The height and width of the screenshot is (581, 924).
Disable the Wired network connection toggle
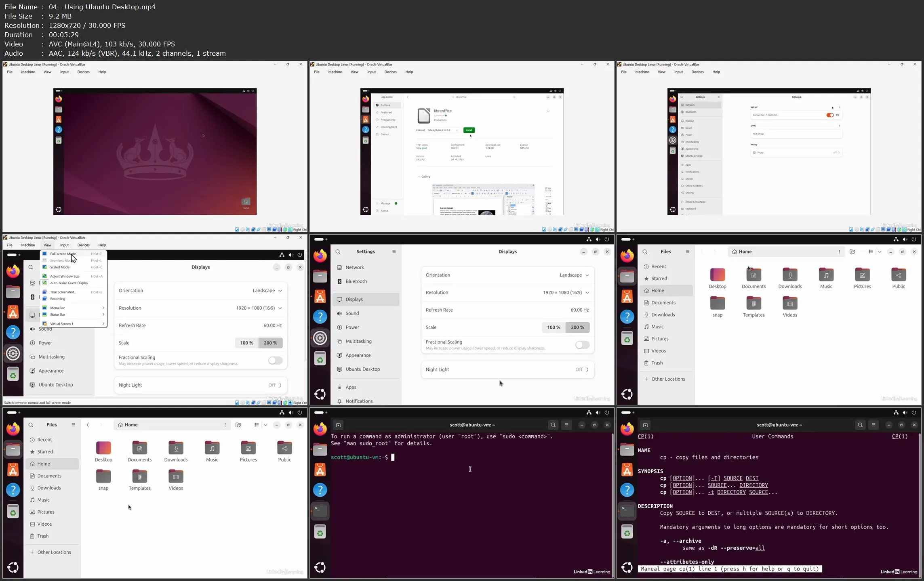829,115
